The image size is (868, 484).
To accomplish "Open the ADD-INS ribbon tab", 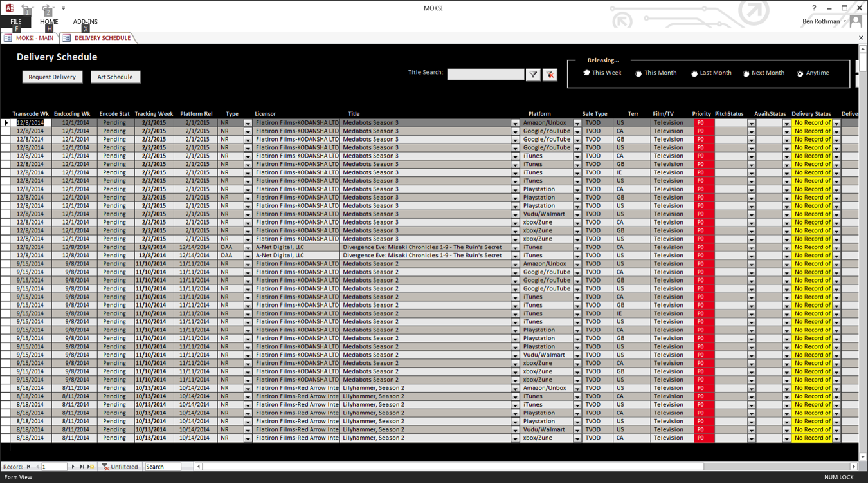I will pos(85,22).
